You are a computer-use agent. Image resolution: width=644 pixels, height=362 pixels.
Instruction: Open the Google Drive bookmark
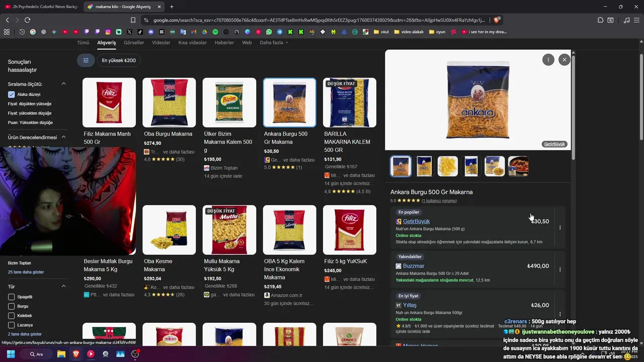click(x=204, y=32)
